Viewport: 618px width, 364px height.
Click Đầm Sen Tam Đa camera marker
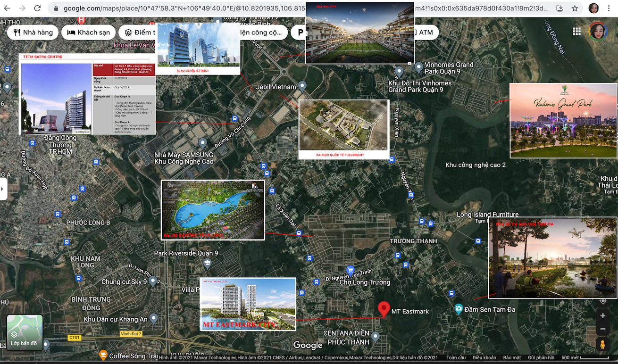click(x=459, y=309)
